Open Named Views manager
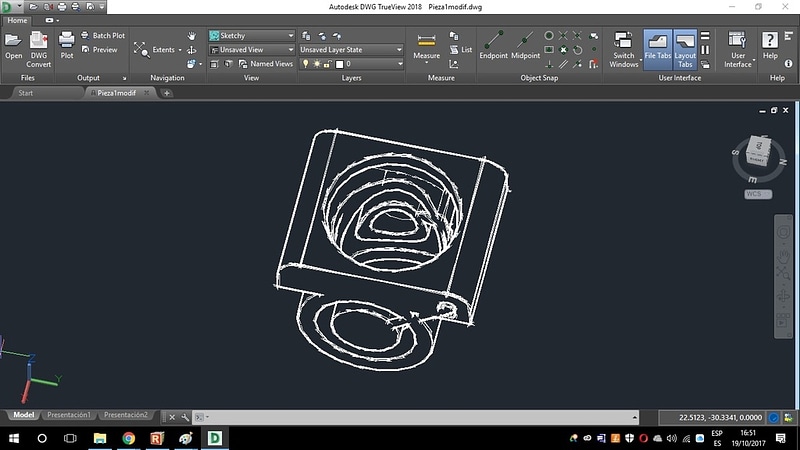 (x=266, y=64)
